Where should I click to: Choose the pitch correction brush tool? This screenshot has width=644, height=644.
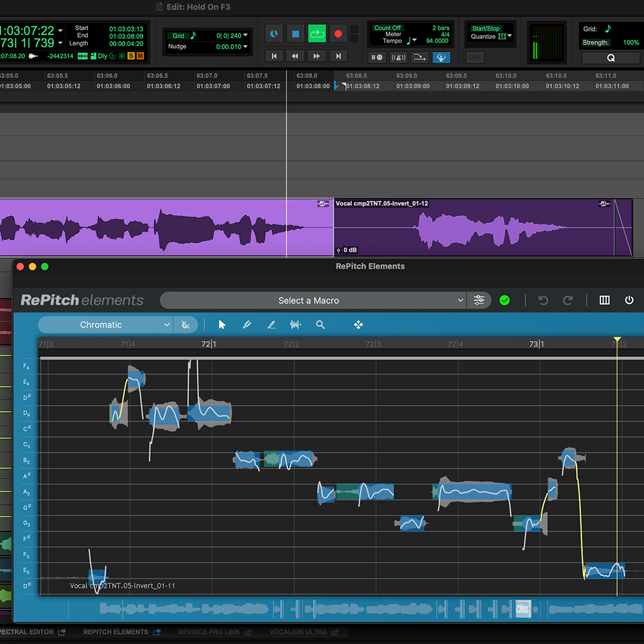[247, 325]
